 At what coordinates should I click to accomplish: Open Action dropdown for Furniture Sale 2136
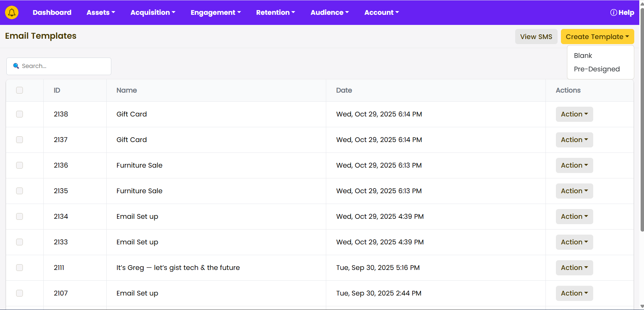click(574, 165)
